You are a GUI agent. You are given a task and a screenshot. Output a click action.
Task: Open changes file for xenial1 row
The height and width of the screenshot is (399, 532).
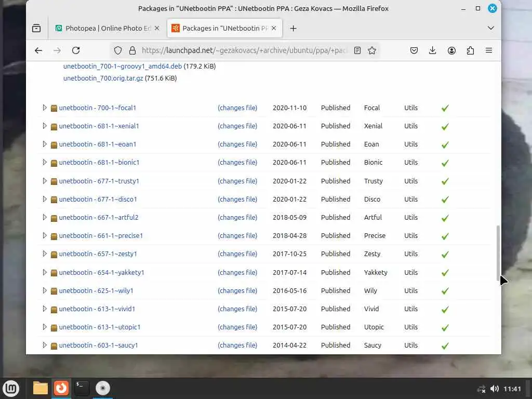click(x=237, y=126)
